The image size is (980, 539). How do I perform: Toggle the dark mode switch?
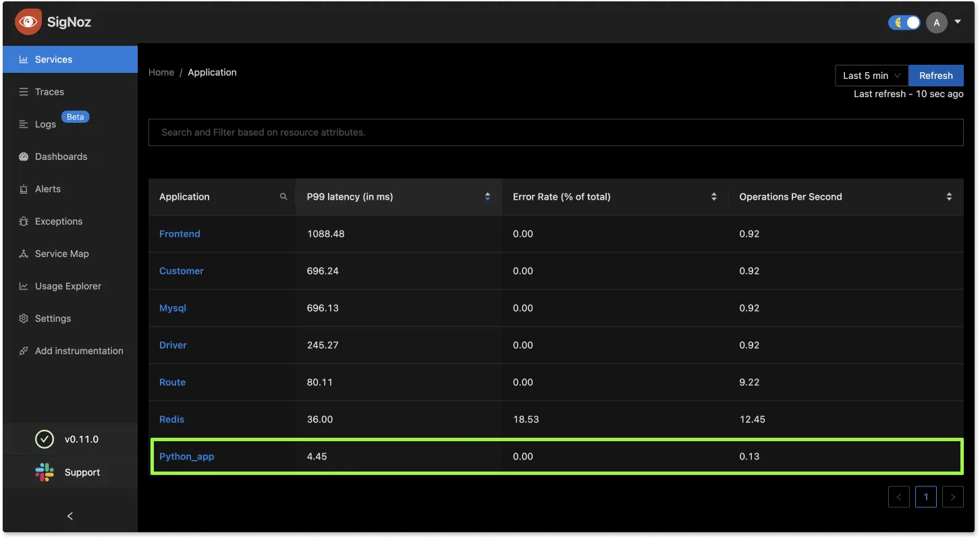click(x=904, y=22)
